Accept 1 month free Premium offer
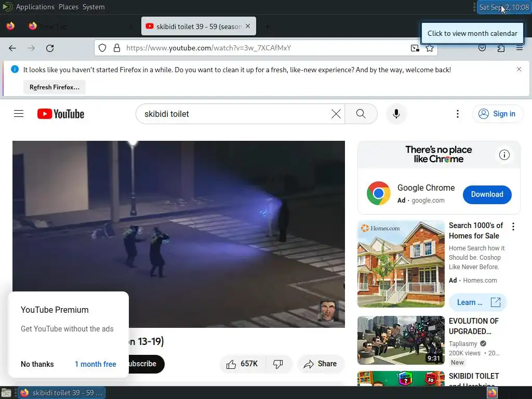532x399 pixels. [x=96, y=364]
